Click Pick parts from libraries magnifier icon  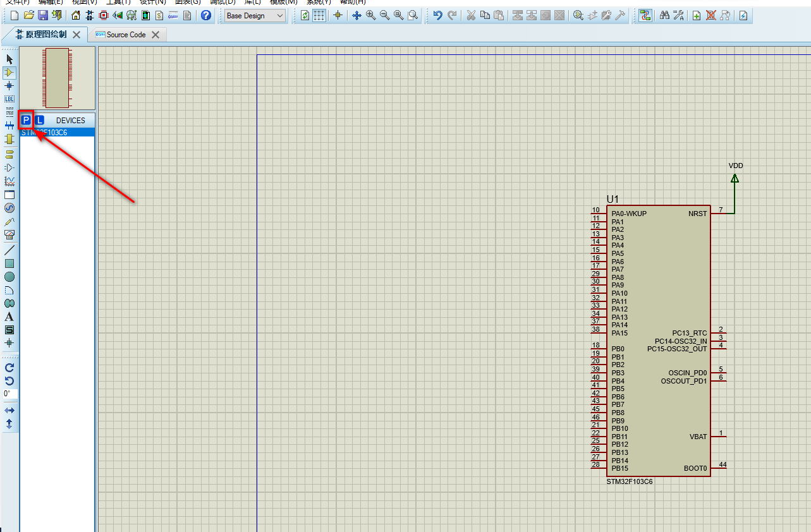(578, 15)
